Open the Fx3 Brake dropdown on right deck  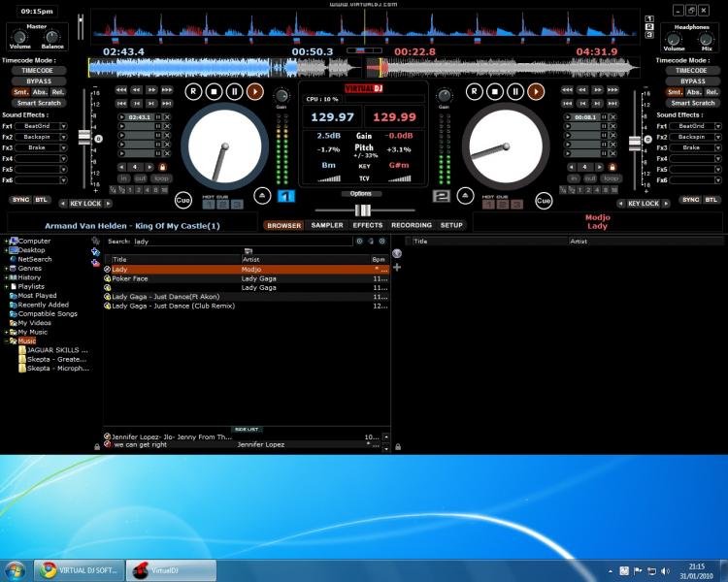[718, 147]
